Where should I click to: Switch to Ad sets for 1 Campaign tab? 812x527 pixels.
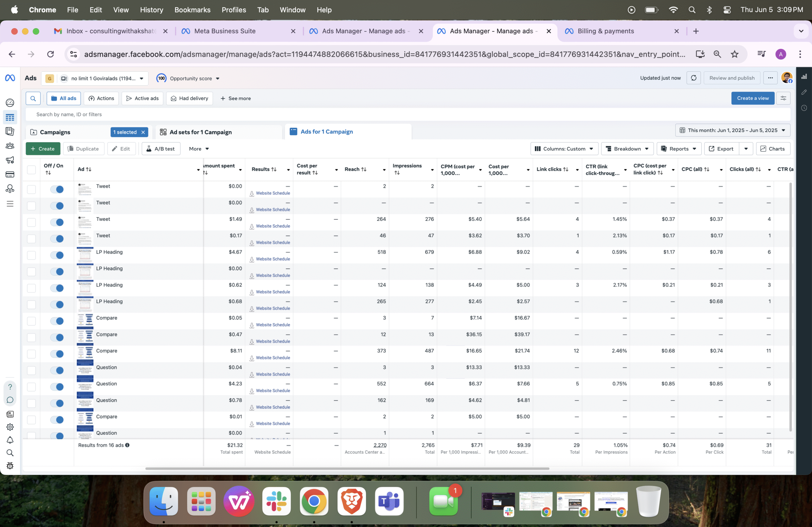pos(200,132)
